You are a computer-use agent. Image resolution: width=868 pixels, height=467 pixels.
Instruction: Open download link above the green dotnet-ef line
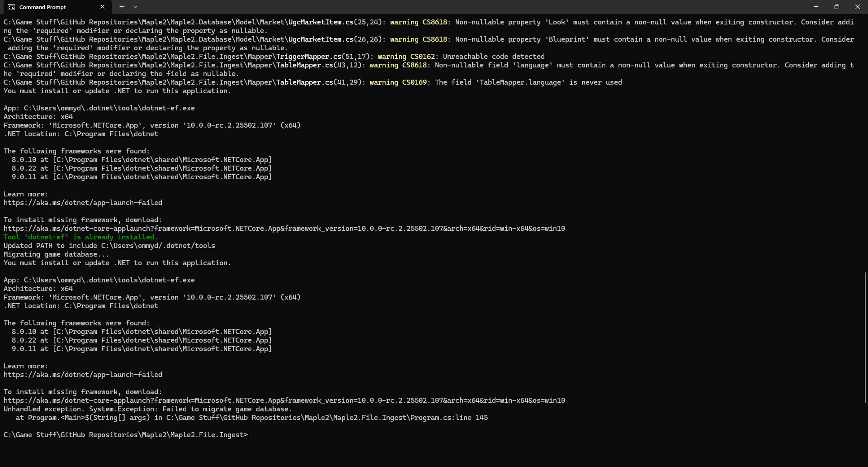click(x=284, y=229)
